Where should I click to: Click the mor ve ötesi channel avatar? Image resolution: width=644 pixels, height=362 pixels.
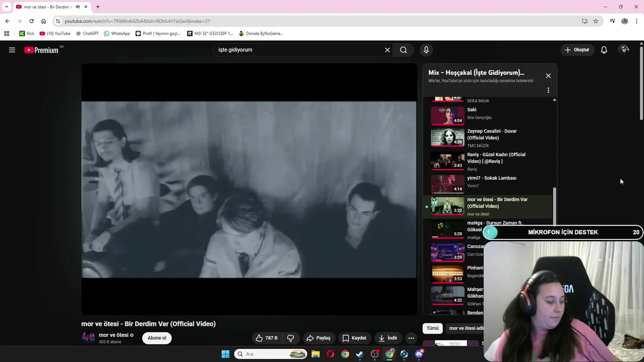pos(88,338)
